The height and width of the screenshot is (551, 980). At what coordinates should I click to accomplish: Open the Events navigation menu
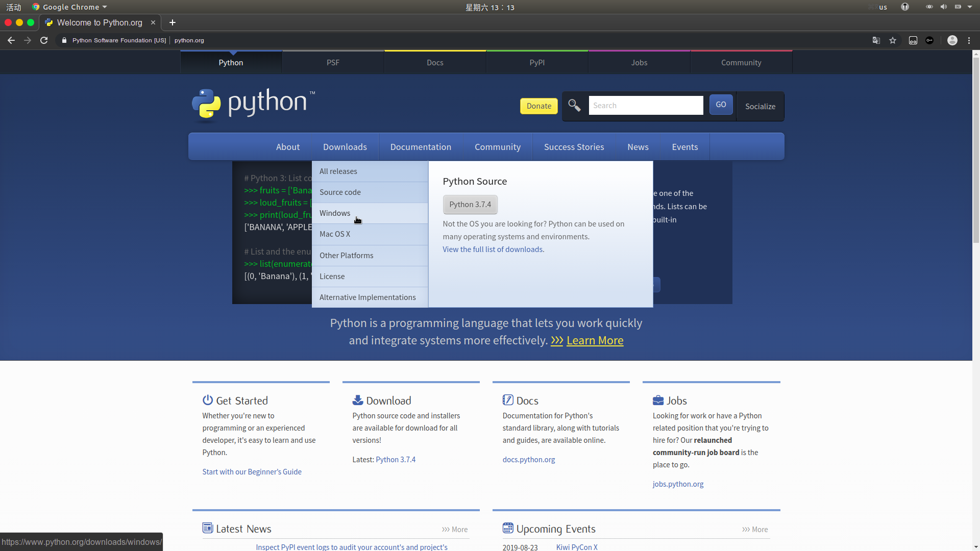pos(685,147)
